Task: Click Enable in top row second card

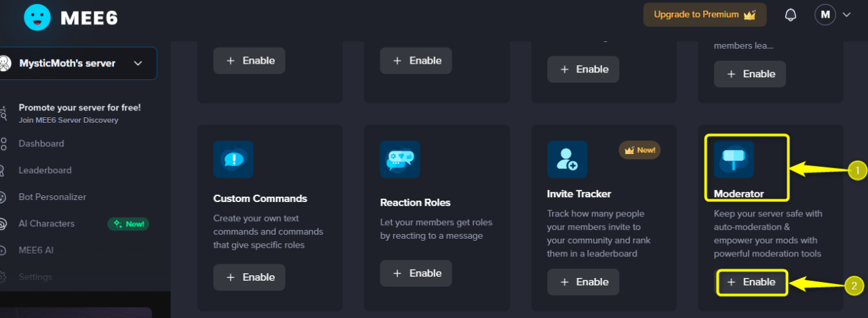Action: click(416, 60)
